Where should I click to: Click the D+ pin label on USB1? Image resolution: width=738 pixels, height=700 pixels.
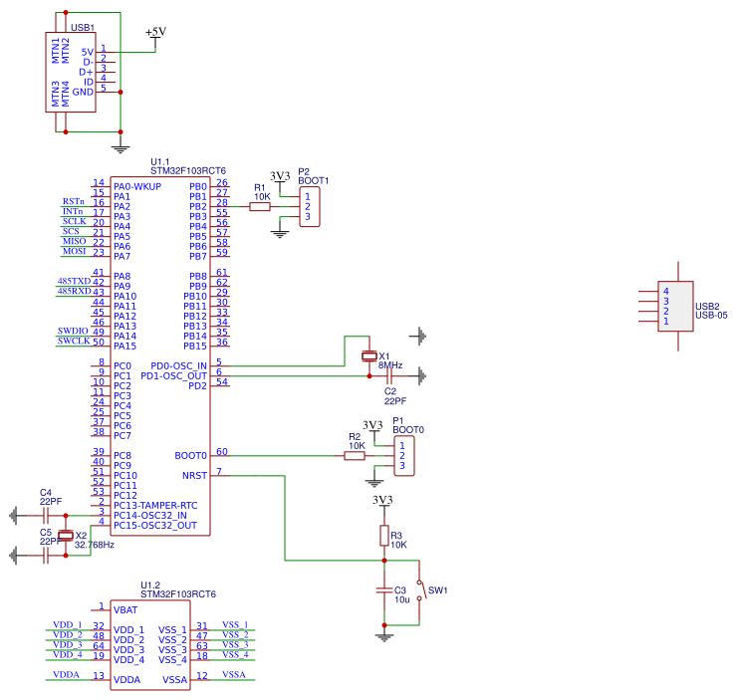pyautogui.click(x=86, y=72)
